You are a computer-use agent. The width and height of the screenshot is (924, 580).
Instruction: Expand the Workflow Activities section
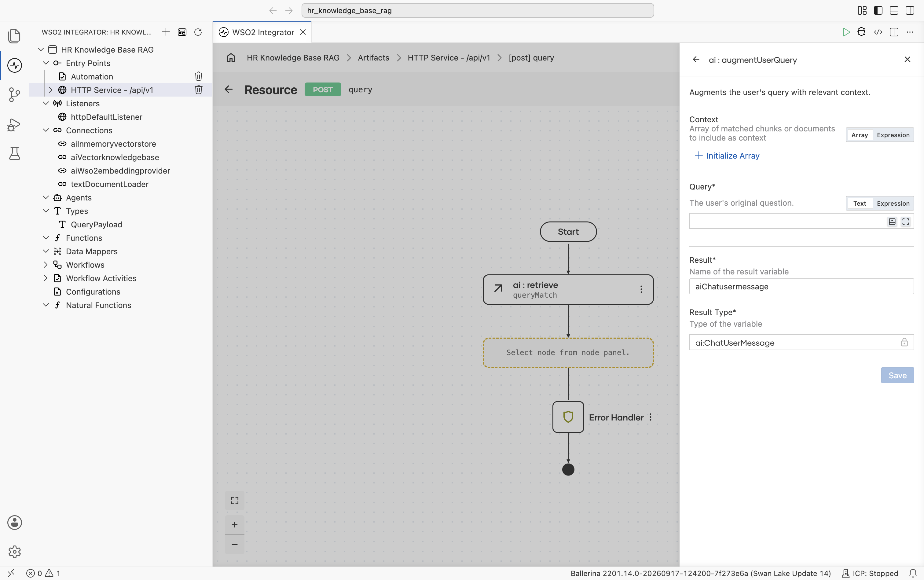tap(46, 278)
